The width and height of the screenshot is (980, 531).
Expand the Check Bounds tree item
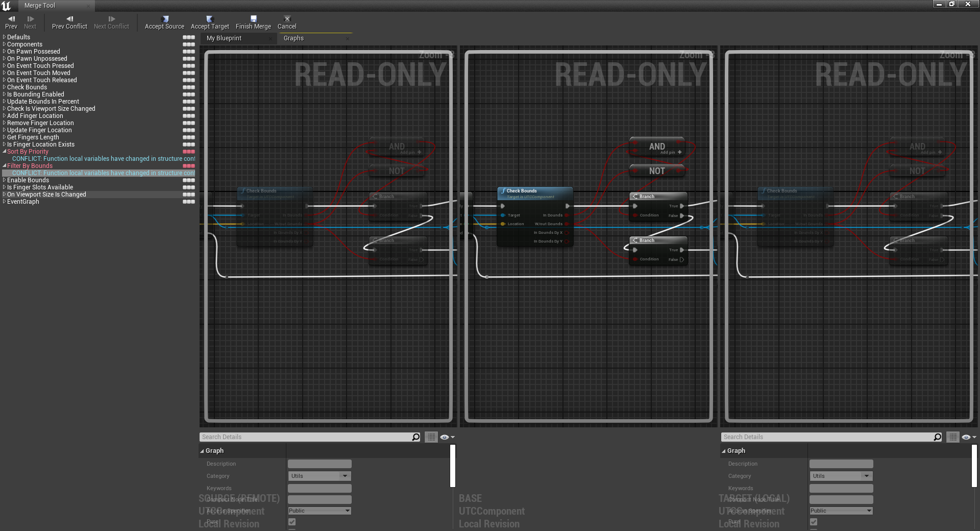coord(5,87)
